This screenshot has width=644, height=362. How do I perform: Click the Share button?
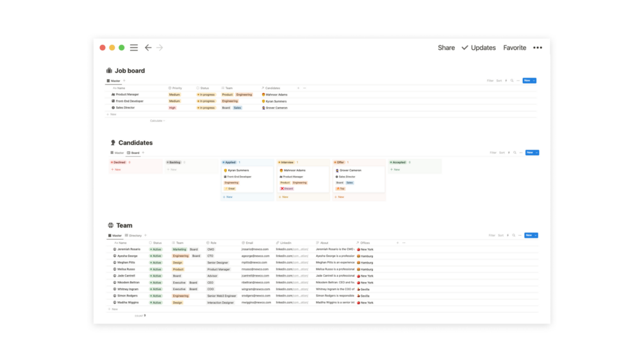(446, 47)
